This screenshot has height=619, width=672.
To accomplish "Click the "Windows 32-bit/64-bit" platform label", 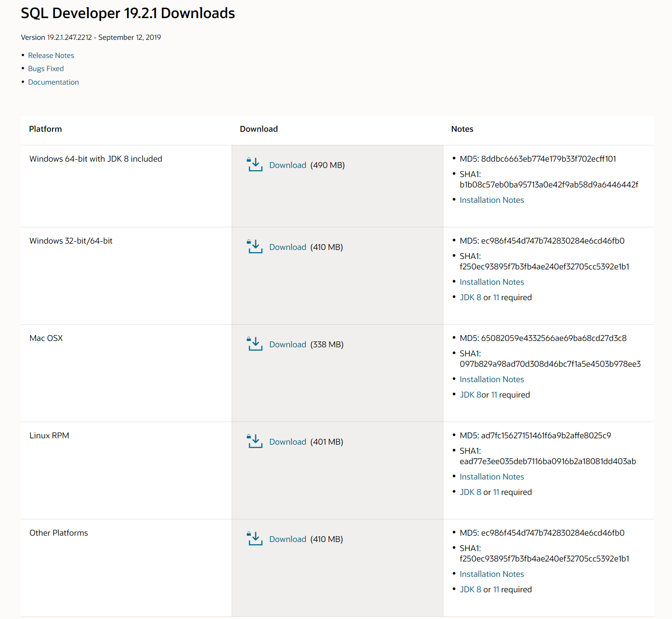I will pyautogui.click(x=71, y=241).
